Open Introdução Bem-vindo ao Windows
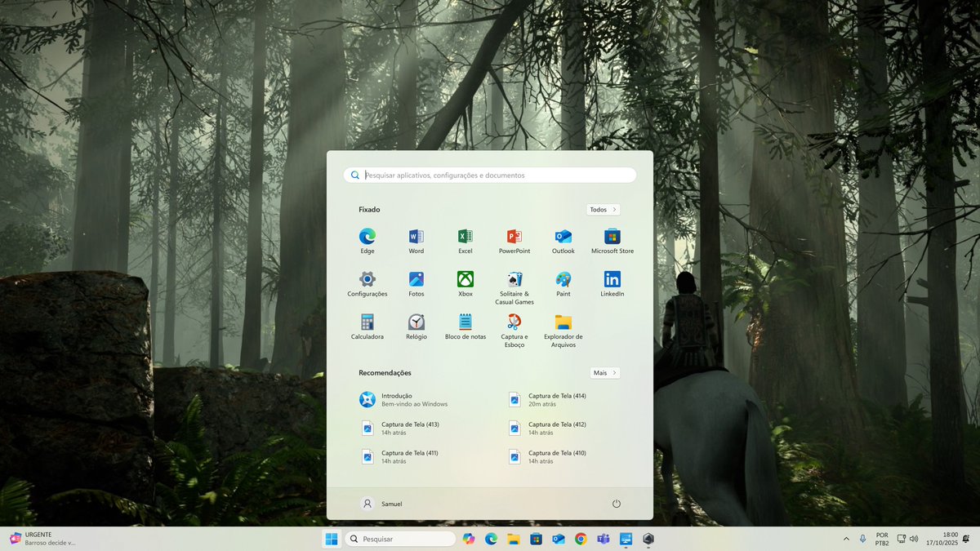The height and width of the screenshot is (551, 980). coord(416,400)
